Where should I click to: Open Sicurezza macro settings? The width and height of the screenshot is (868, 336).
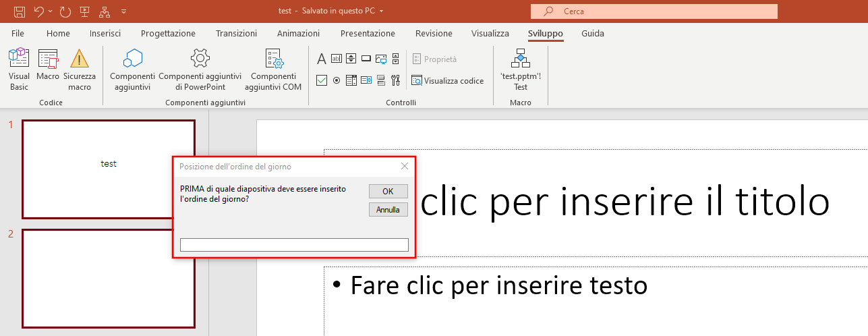(80, 69)
